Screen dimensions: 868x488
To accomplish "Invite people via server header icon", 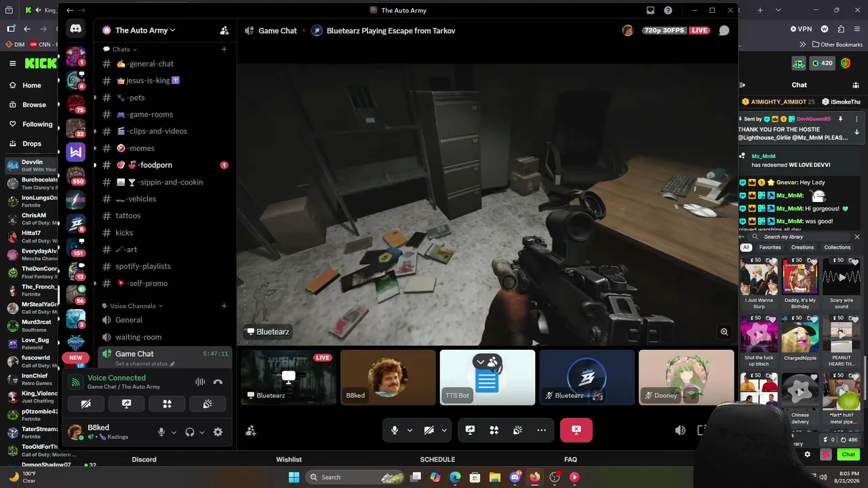I will coord(224,30).
